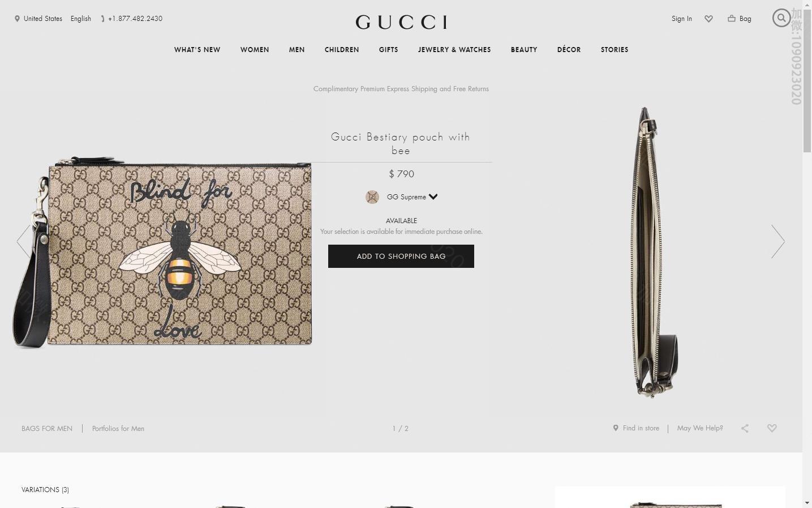
Task: Select the GG Supreme pattern swatch
Action: [372, 197]
